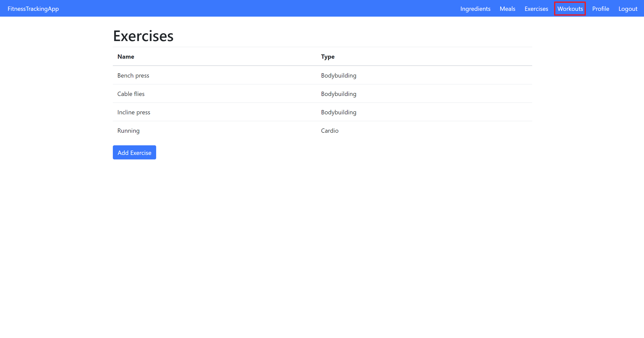Click the Bench press row name

tap(133, 76)
